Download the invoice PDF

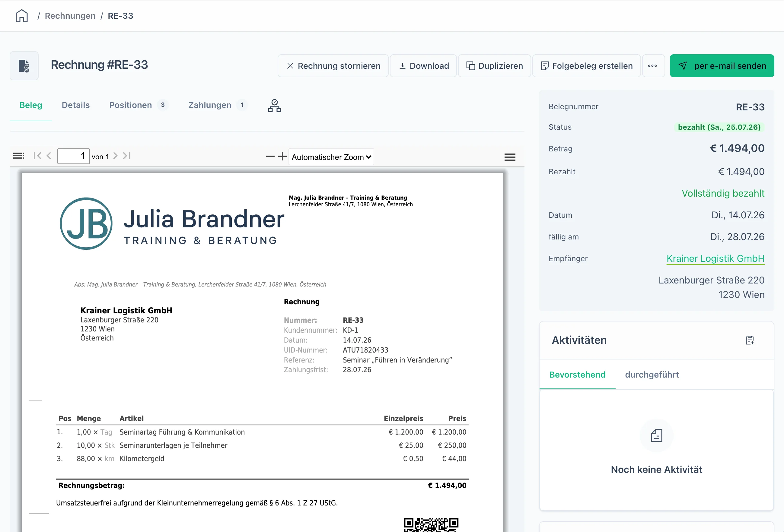(x=424, y=66)
